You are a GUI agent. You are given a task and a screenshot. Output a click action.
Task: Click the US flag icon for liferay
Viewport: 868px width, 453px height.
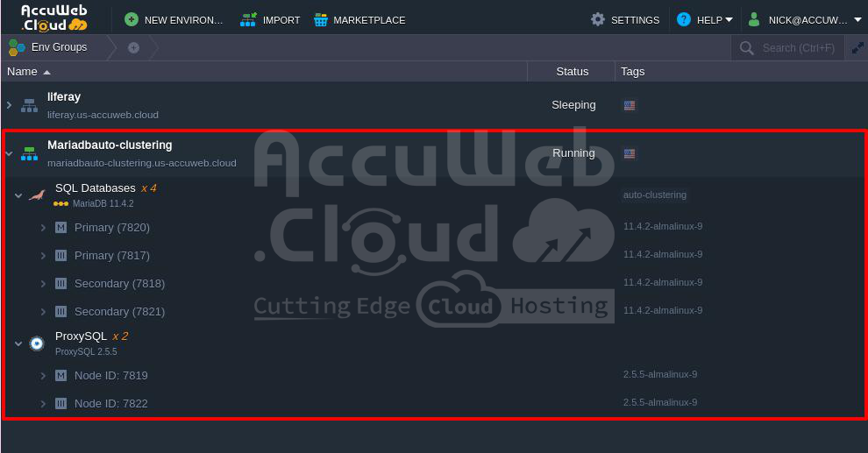click(630, 105)
